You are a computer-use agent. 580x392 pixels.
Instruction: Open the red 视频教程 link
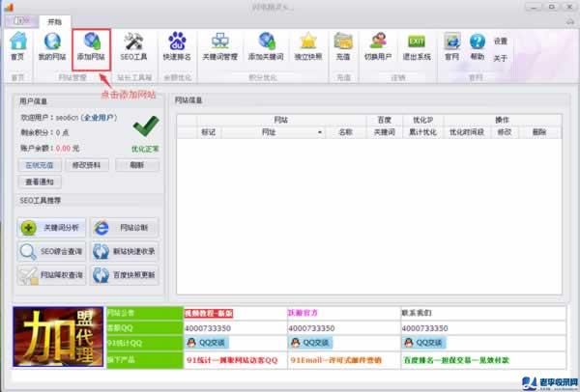point(209,313)
